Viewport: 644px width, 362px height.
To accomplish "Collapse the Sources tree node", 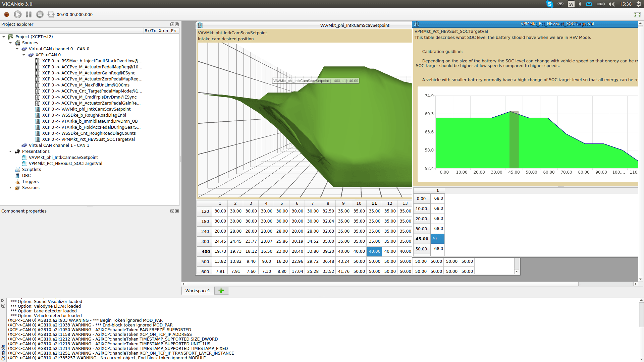I will click(x=10, y=43).
